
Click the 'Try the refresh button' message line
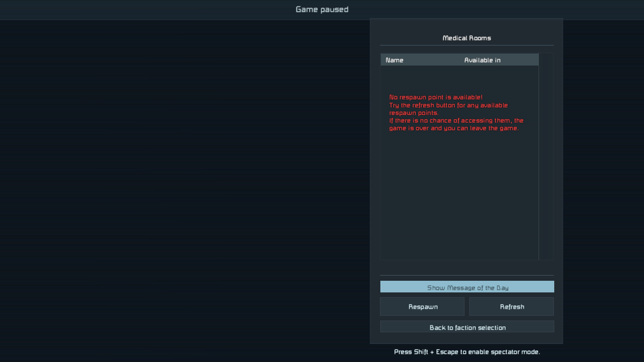(448, 105)
